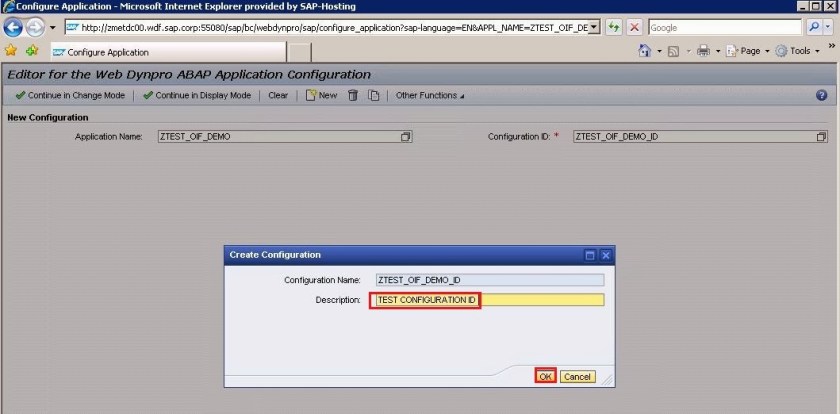This screenshot has height=414, width=840.
Task: Expand the toolbar overflow chevron
Action: click(x=831, y=46)
